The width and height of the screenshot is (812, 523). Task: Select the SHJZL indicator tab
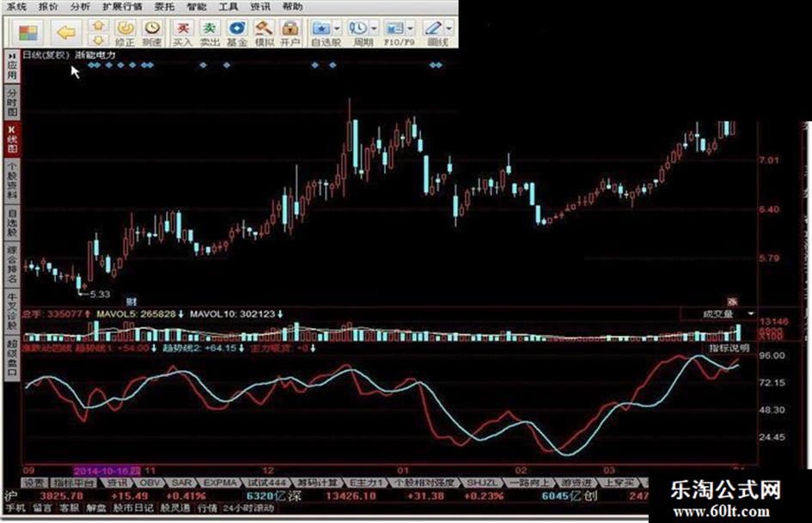coord(482,483)
